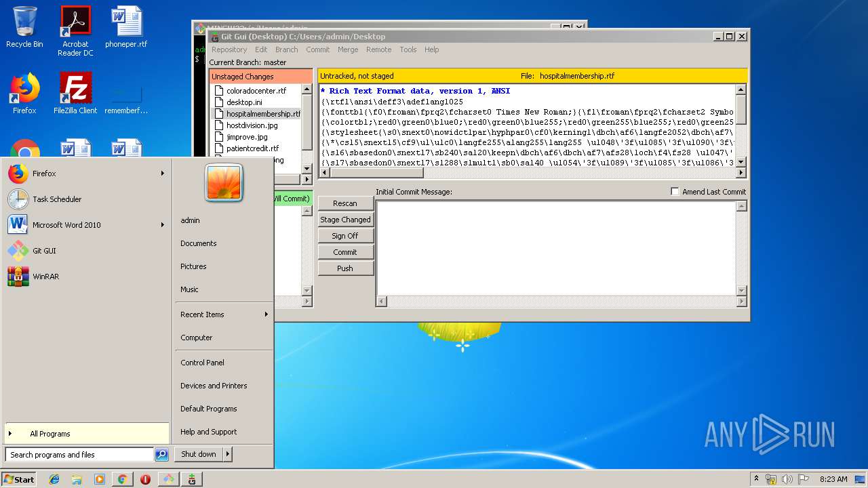Click the Git Bash download taskbar icon
Viewport: 868px width, 488px height.
191,479
